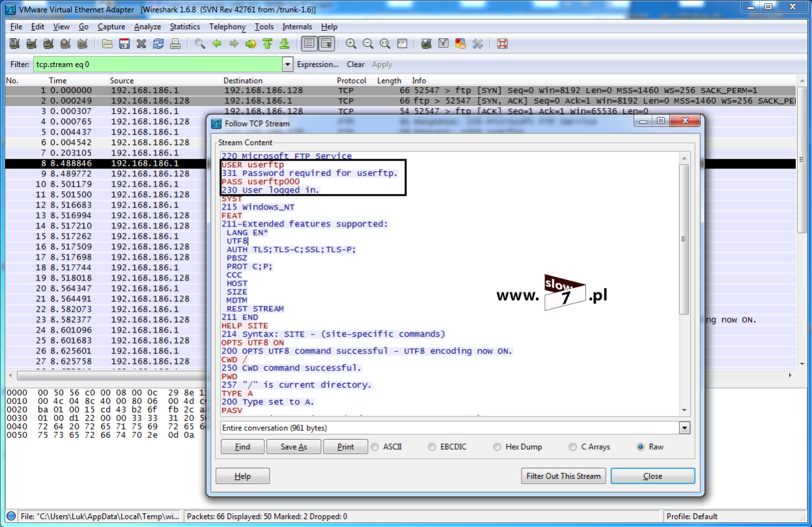Screen dimensions: 812x527
Task: Open capture options toolbar icon
Action: click(31, 44)
